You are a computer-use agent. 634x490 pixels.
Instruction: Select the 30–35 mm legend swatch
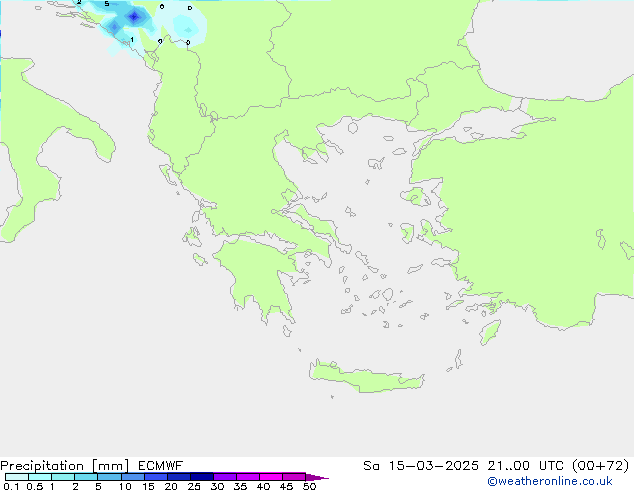point(225,477)
